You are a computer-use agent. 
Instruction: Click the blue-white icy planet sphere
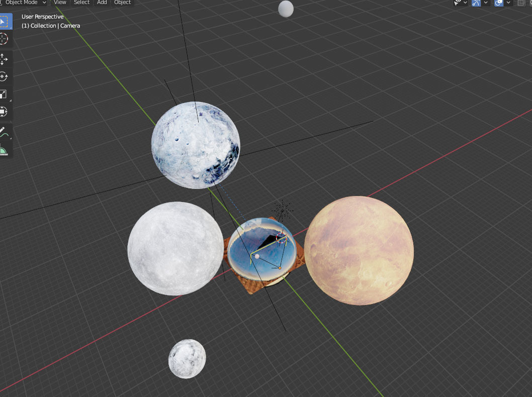click(196, 145)
